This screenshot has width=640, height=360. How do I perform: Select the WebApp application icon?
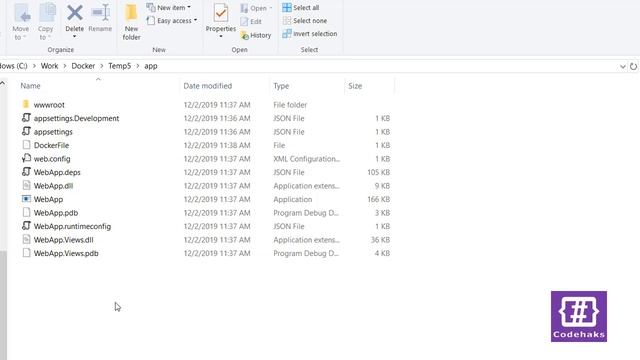tap(26, 199)
